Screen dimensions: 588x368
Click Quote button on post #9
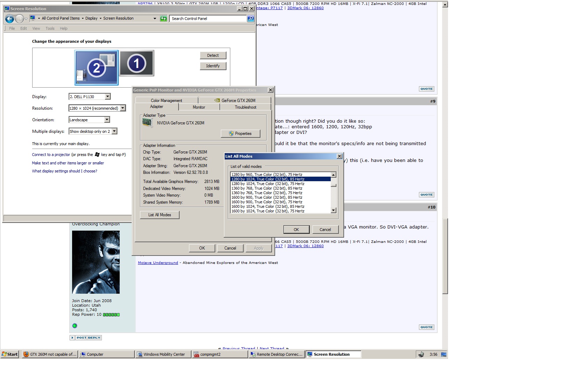[426, 195]
